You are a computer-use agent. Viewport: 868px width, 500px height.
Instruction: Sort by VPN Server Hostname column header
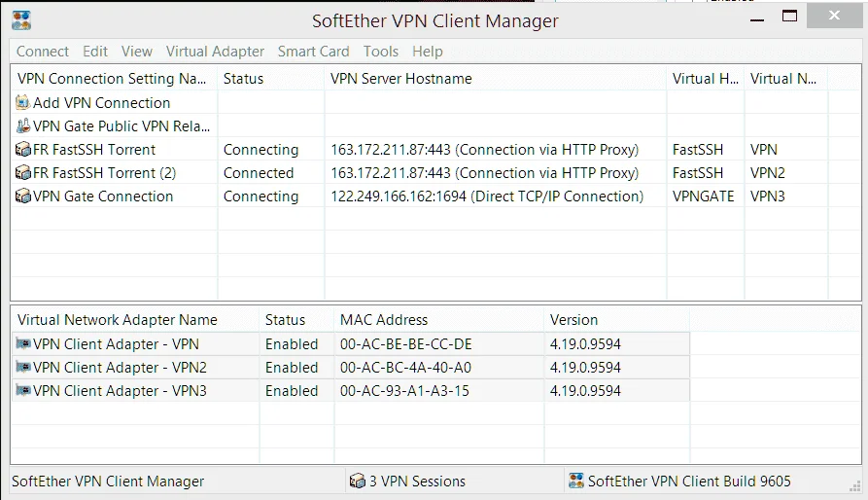[x=496, y=79]
